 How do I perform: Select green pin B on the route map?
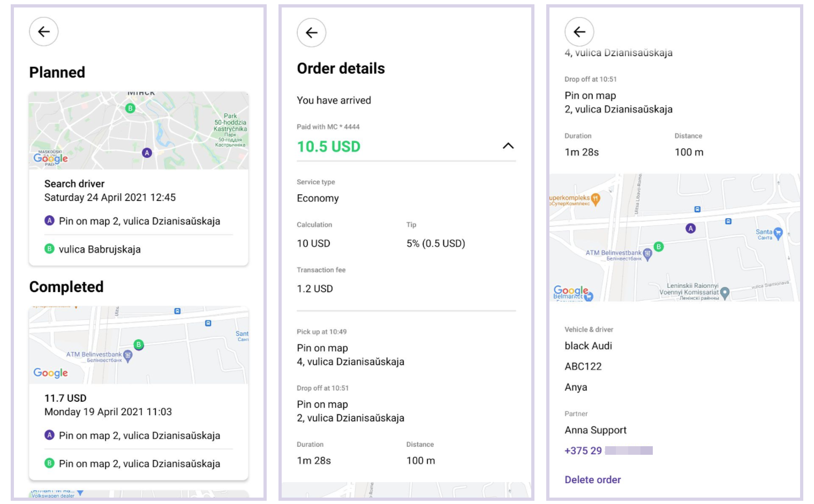pos(659,247)
